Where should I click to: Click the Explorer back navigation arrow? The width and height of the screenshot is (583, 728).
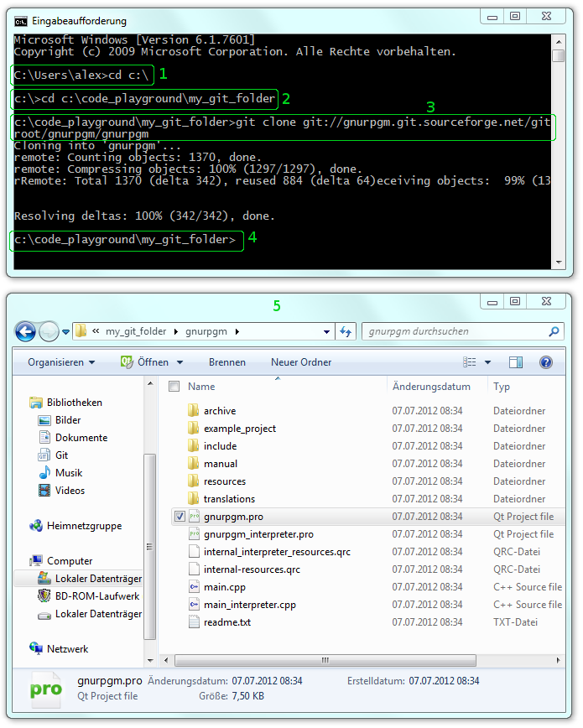click(27, 331)
